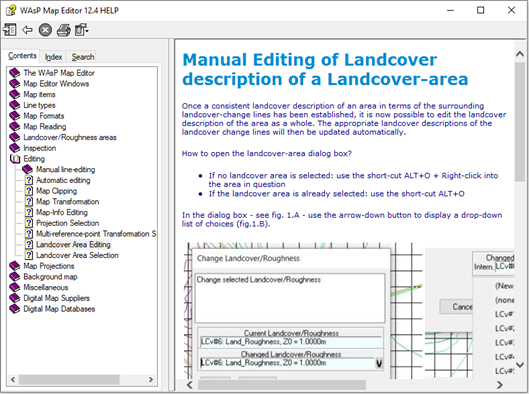This screenshot has height=394, width=529.
Task: Click the book icon beside Digital Map Databases
Action: pos(15,309)
